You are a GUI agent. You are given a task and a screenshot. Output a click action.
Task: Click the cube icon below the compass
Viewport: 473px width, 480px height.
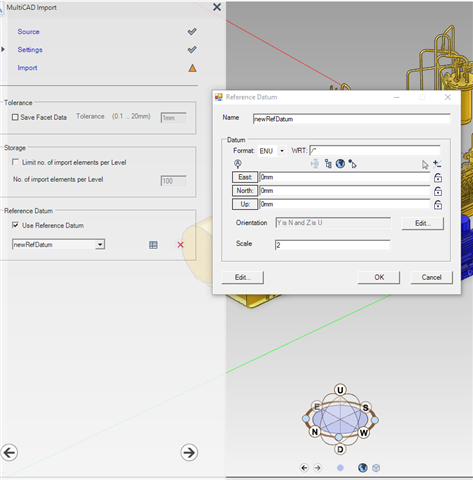[376, 468]
